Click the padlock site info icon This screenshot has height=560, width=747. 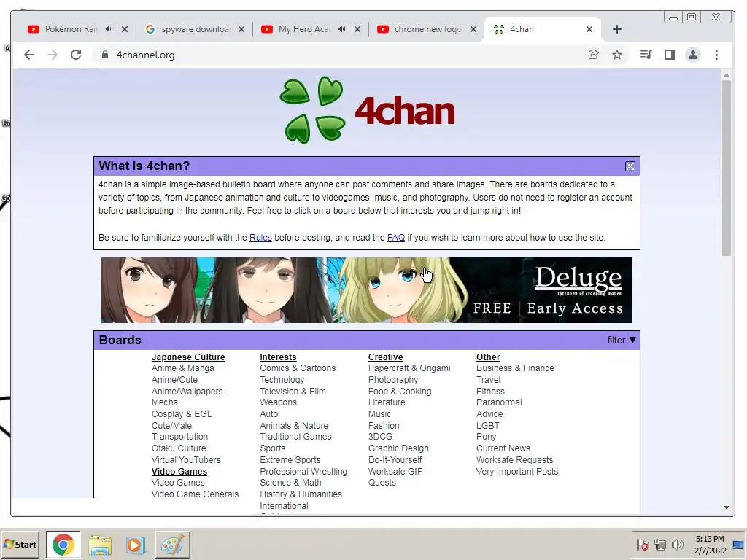105,55
